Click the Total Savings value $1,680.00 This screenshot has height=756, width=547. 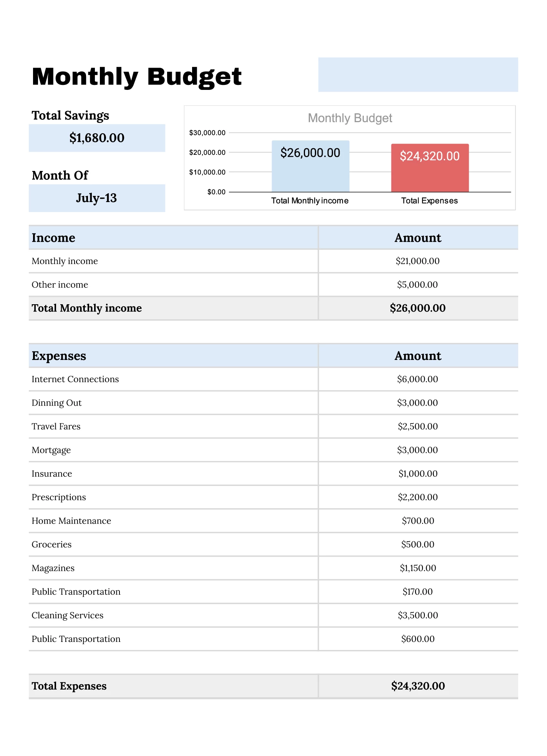pyautogui.click(x=97, y=138)
